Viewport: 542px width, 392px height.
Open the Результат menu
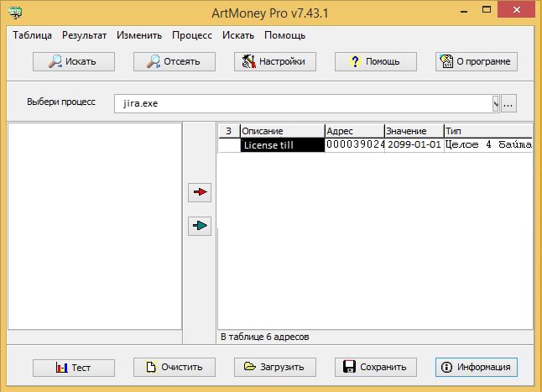[x=85, y=35]
